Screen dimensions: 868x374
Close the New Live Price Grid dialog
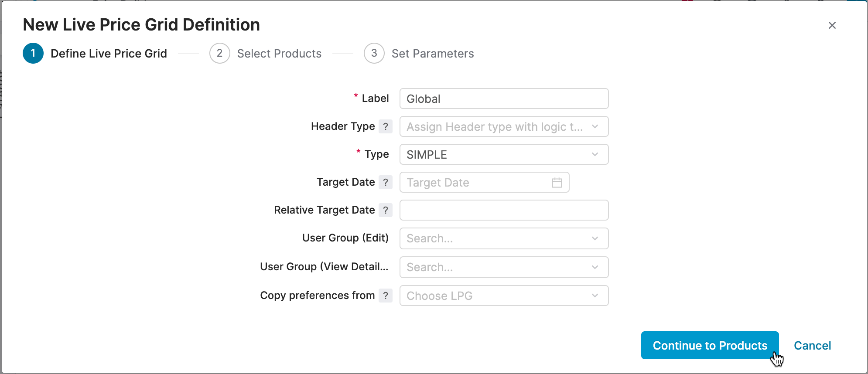(832, 25)
